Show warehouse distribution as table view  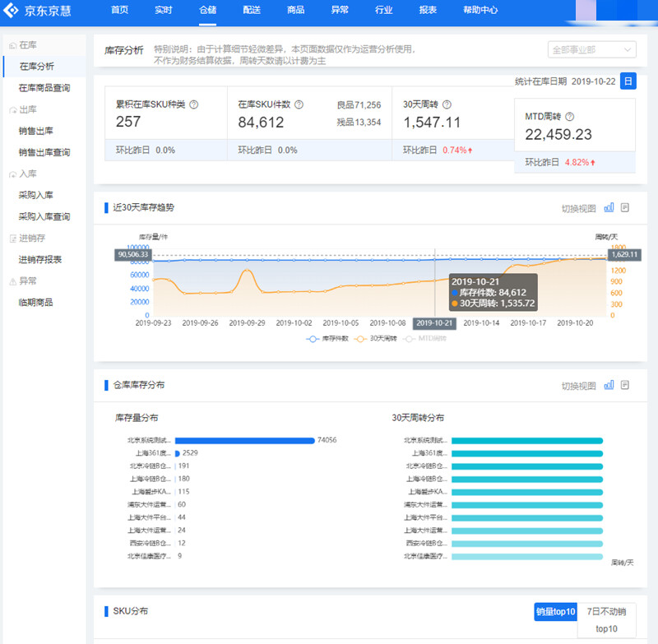click(625, 385)
